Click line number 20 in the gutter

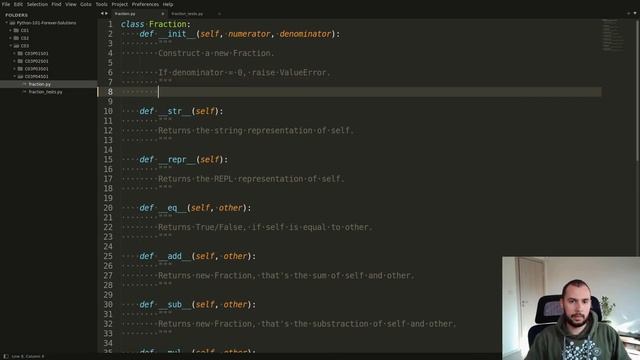point(108,208)
